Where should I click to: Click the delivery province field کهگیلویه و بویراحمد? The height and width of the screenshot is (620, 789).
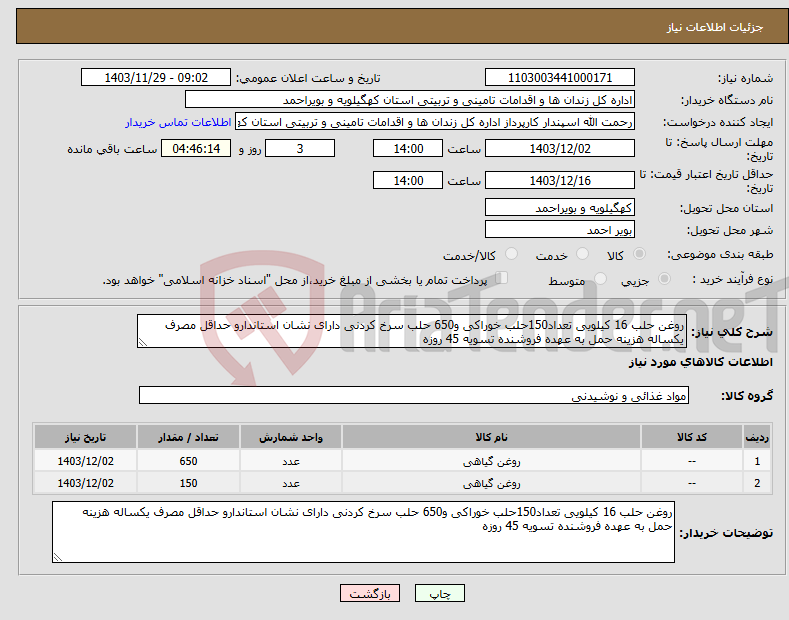[x=560, y=207]
